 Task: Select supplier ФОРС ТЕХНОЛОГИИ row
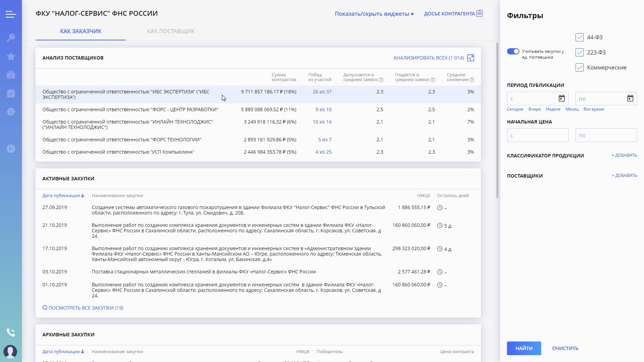258,140
